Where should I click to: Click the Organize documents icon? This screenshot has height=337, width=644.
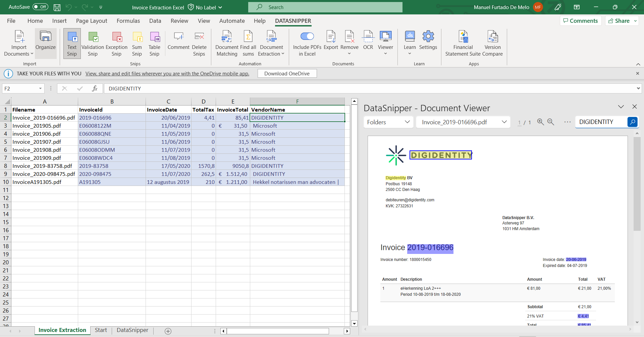coord(46,44)
